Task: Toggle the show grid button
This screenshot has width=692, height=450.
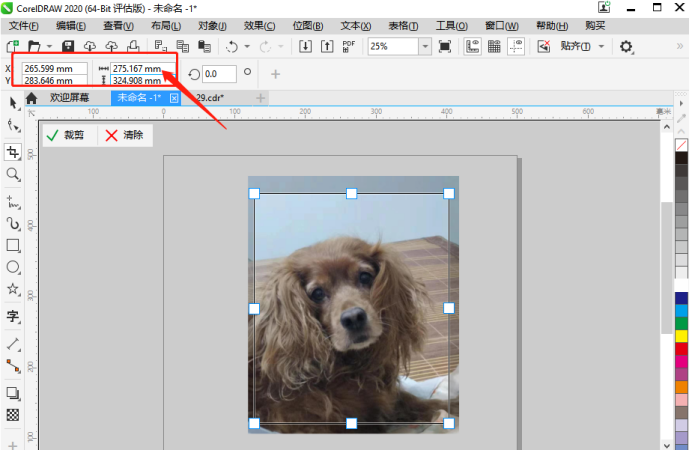Action: (x=494, y=47)
